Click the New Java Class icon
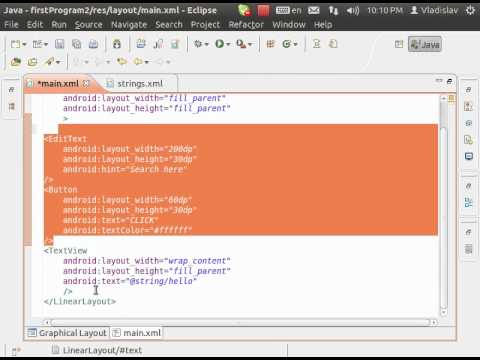The image size is (480, 360). [287, 44]
